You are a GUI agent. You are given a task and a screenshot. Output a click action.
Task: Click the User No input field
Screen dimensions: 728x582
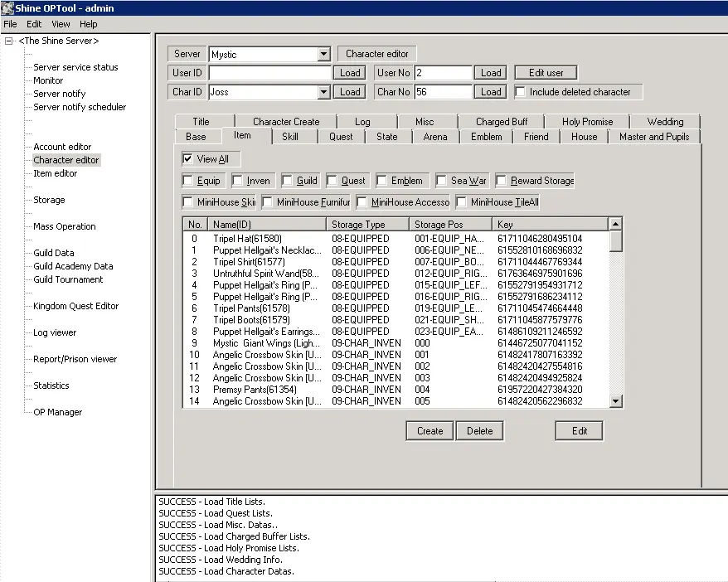[x=443, y=73]
